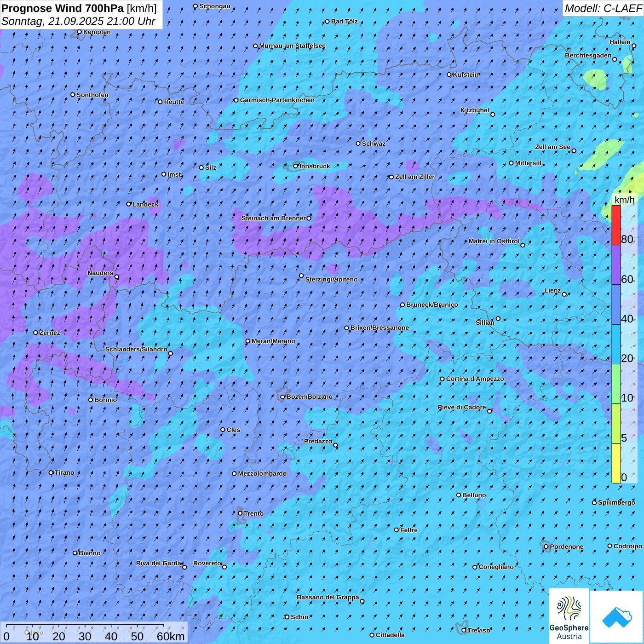
Task: Click the Berchtesgaden label
Action: pos(588,56)
